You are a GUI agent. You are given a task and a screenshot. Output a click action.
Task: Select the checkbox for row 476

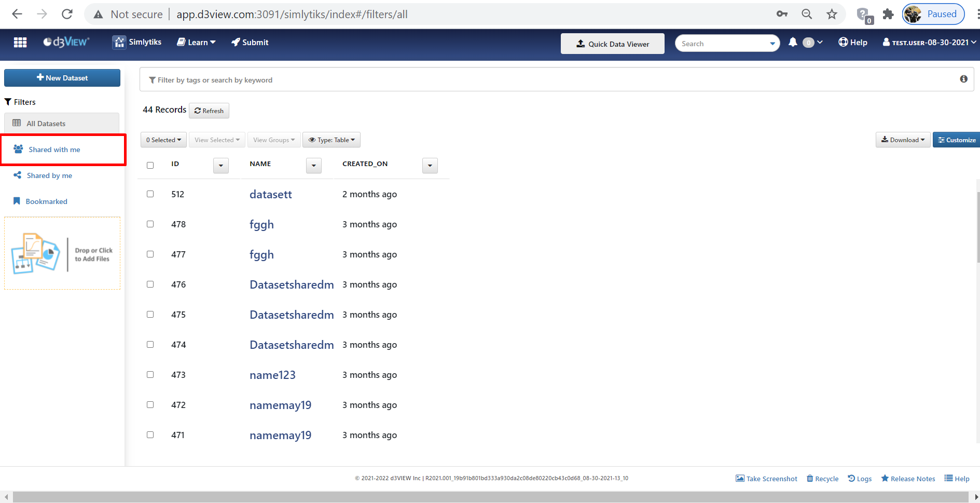[150, 284]
